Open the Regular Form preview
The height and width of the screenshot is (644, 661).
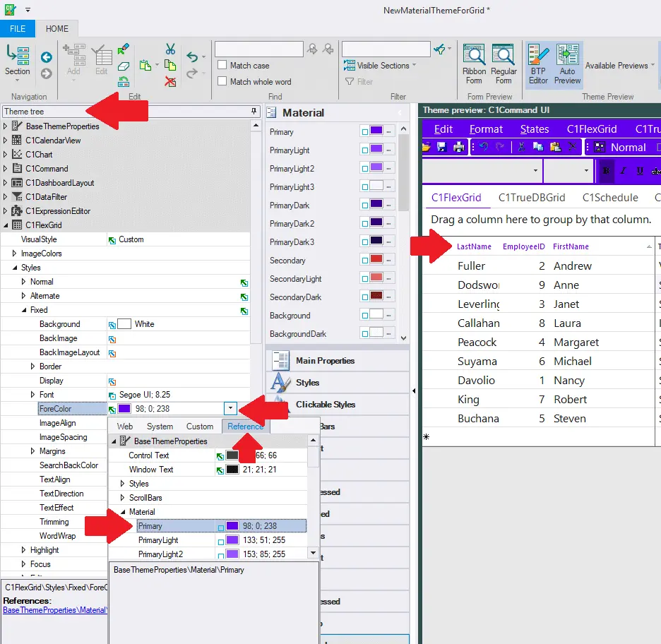[x=504, y=64]
